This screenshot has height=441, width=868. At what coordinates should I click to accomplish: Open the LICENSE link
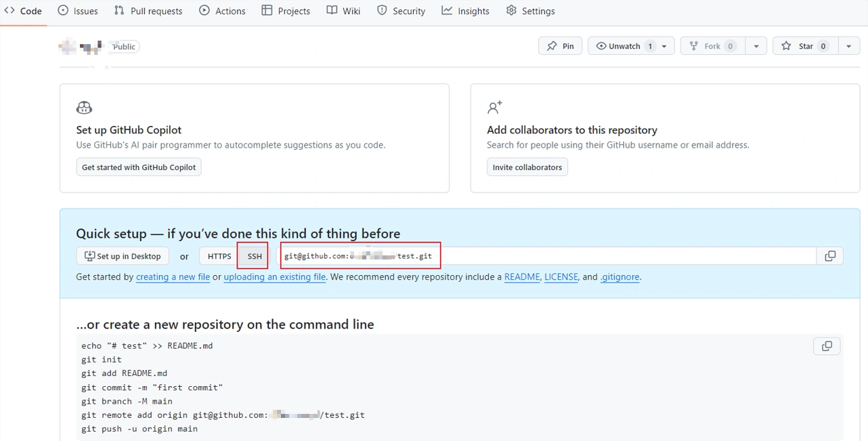[561, 277]
